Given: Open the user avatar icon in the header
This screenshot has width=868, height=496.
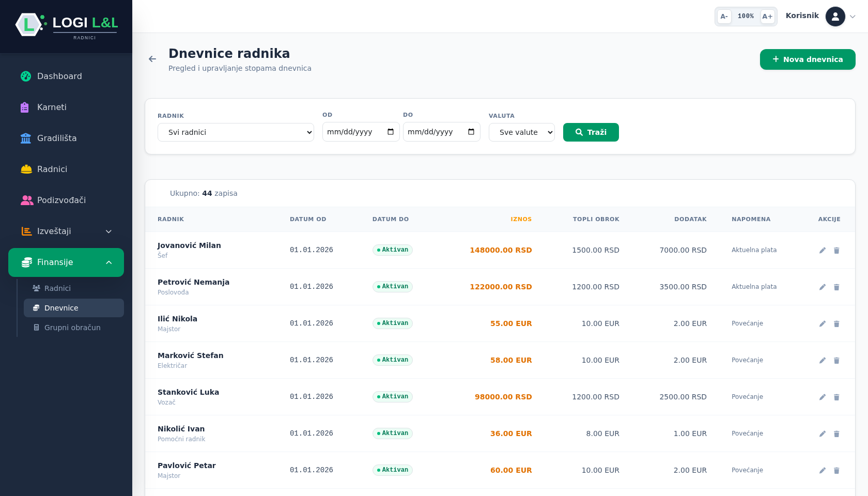Looking at the screenshot, I should pyautogui.click(x=835, y=17).
